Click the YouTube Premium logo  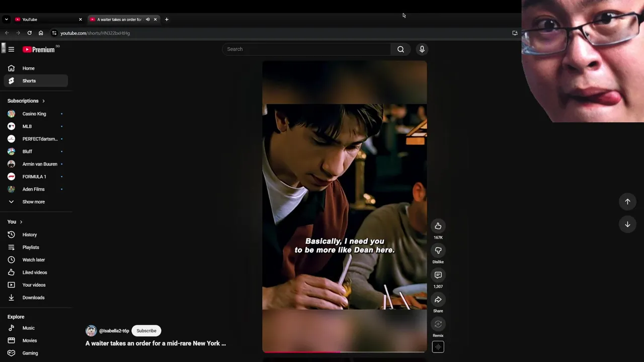(39, 49)
